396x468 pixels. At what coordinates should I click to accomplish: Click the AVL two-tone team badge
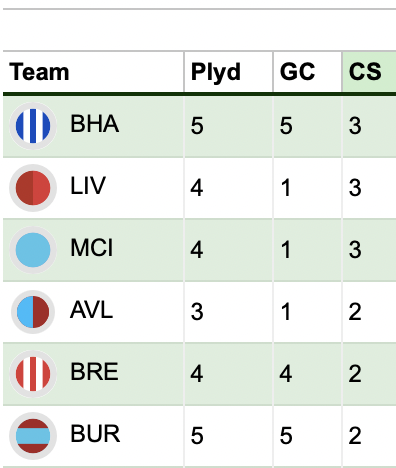pyautogui.click(x=33, y=312)
